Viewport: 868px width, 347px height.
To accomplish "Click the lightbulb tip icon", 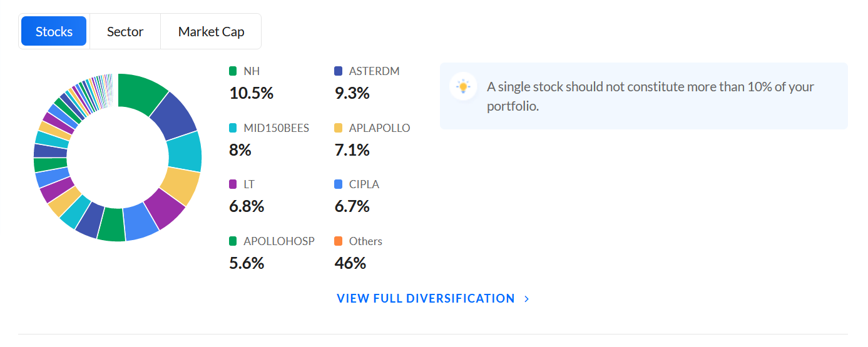I will point(463,86).
